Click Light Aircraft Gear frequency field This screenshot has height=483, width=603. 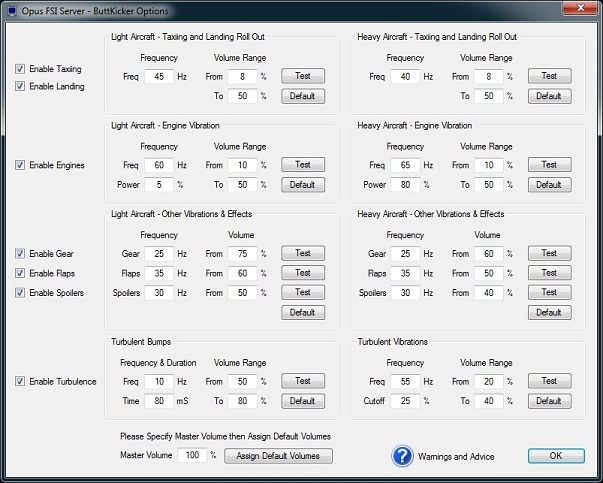coord(159,254)
